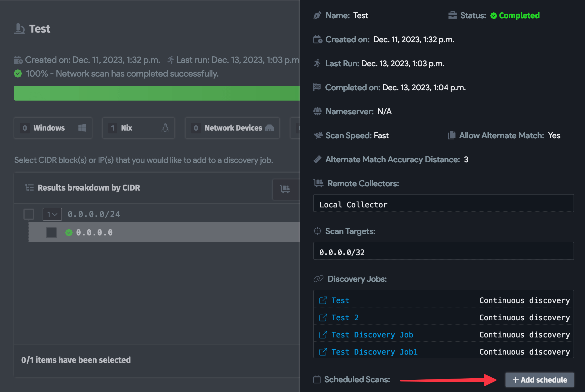
Task: Click the calendar icon beside Created on in main page
Action: coord(18,60)
